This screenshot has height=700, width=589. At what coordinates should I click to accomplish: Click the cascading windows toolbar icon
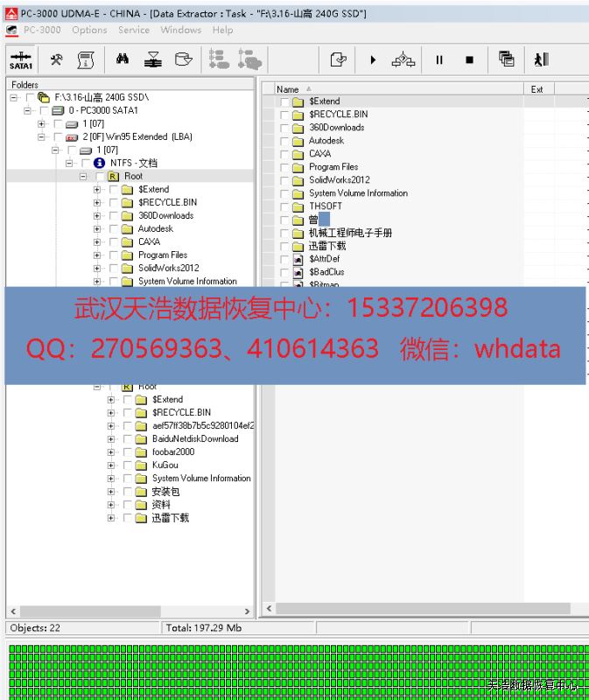coord(506,60)
